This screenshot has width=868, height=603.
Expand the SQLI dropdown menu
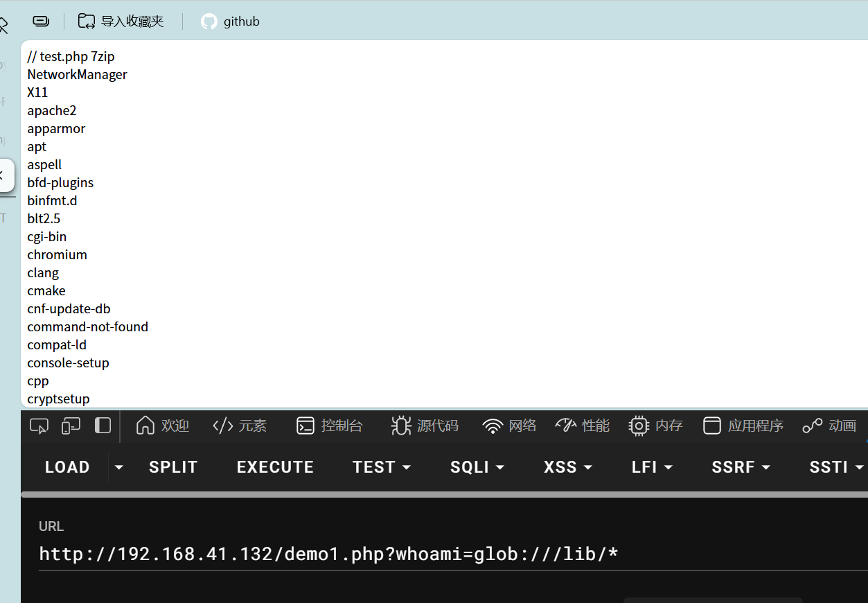click(477, 467)
